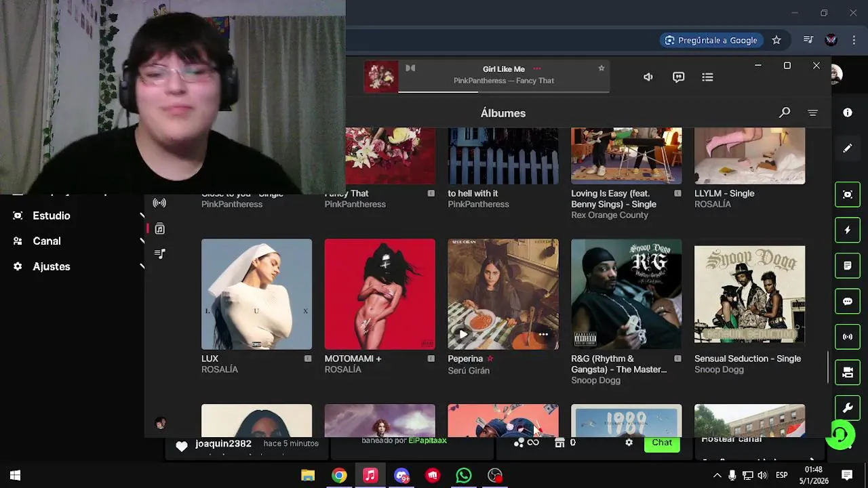
Task: Click the volume speaker icon in music player
Action: (x=648, y=77)
